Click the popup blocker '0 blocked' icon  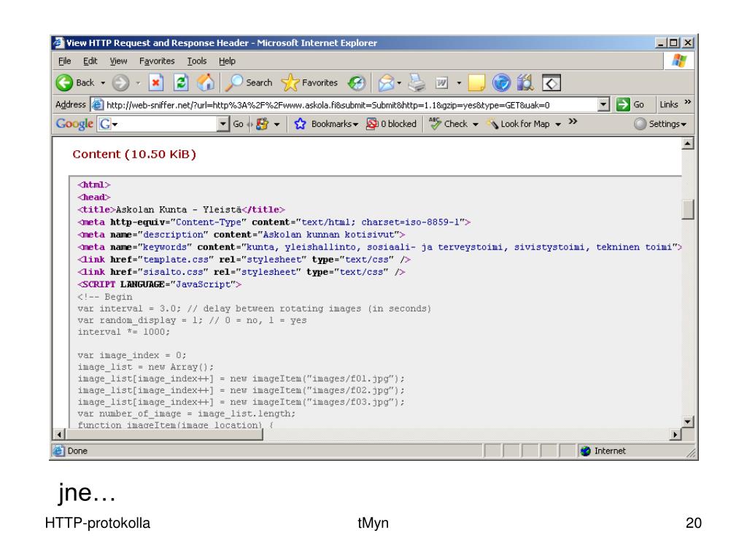click(372, 124)
